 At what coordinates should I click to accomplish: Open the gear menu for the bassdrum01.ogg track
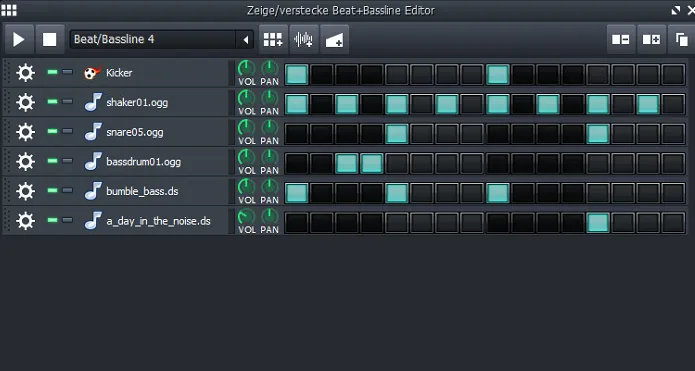point(25,162)
